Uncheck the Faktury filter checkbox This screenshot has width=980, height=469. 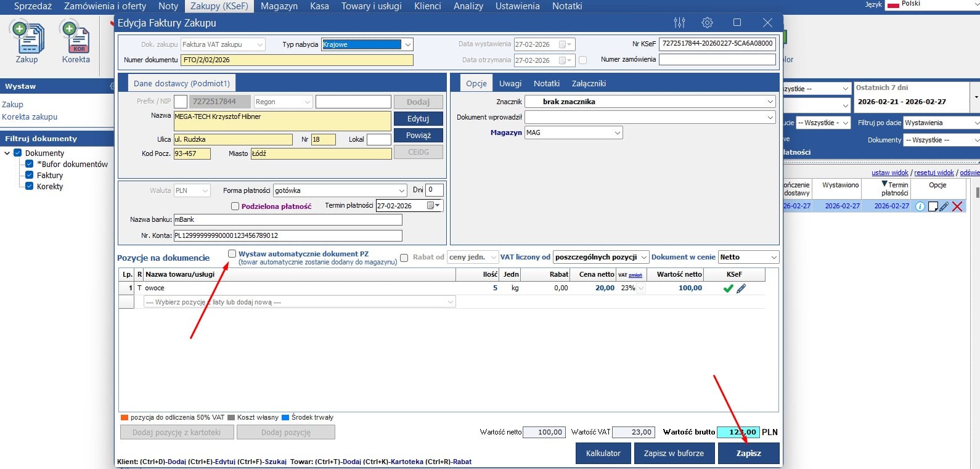[x=29, y=175]
